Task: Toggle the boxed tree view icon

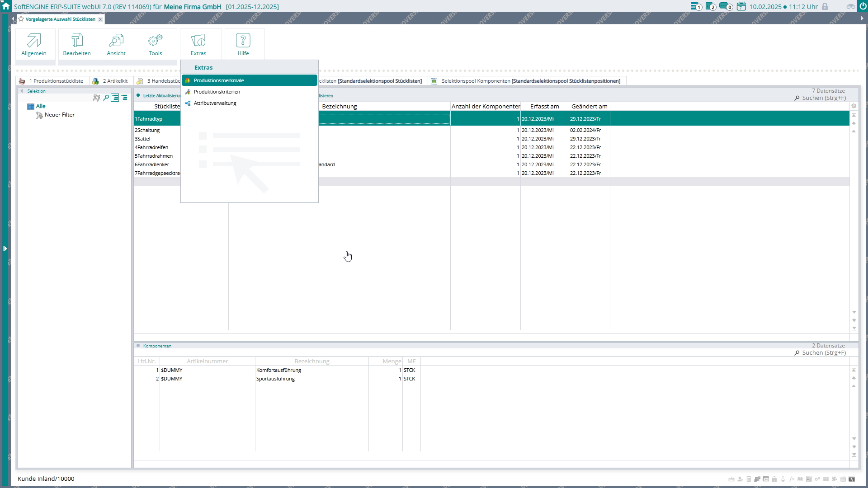Action: coord(115,98)
